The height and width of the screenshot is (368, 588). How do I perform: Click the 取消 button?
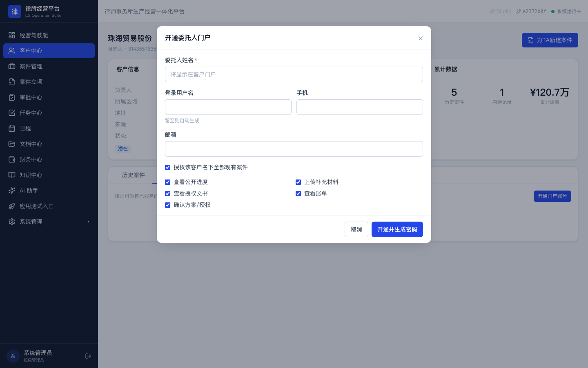356,229
